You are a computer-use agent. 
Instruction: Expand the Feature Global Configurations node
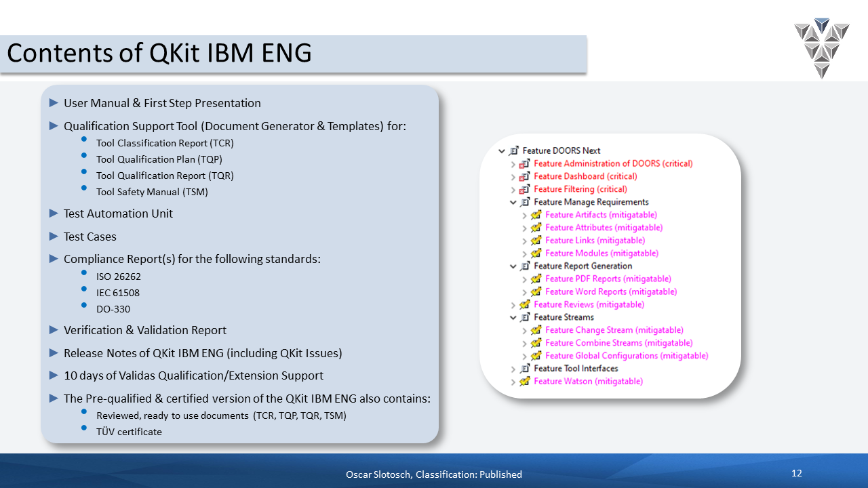(x=525, y=356)
